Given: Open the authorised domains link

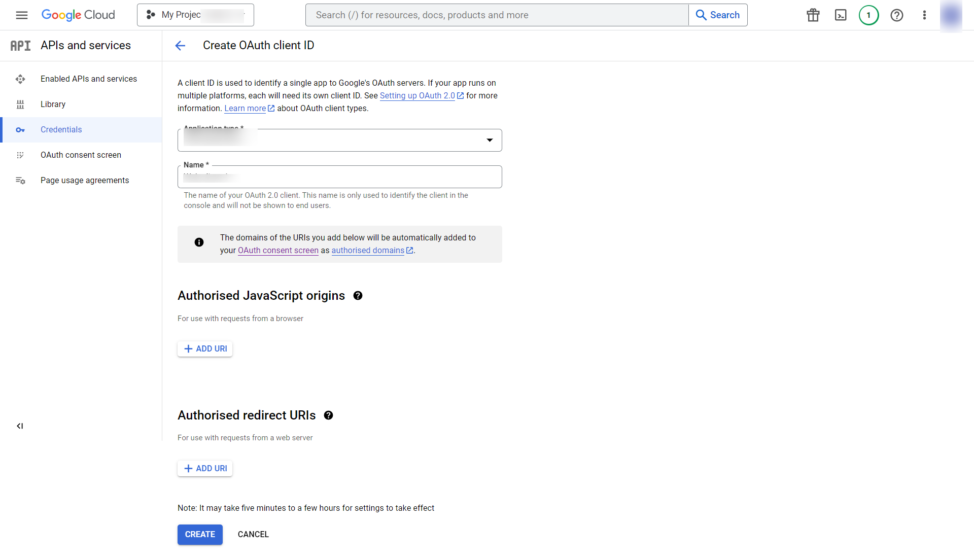Looking at the screenshot, I should [x=368, y=250].
